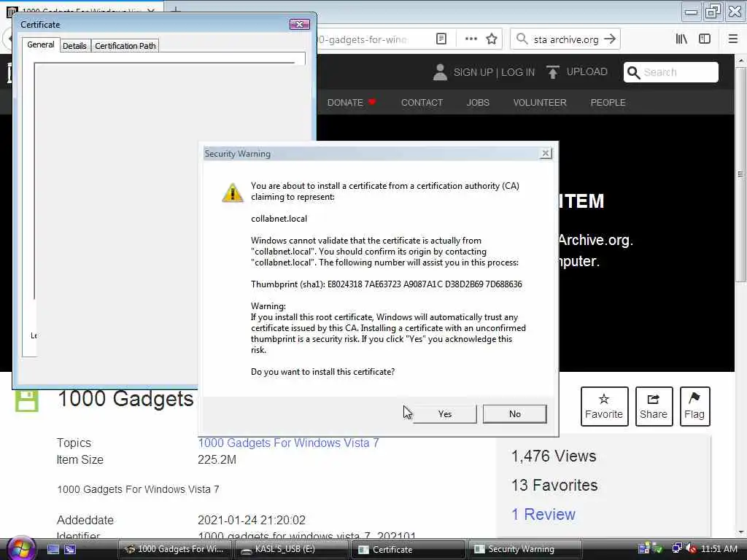This screenshot has width=747, height=560.
Task: Switch to '1000 Gadgets For Wi...' taskbar button
Action: [x=174, y=549]
